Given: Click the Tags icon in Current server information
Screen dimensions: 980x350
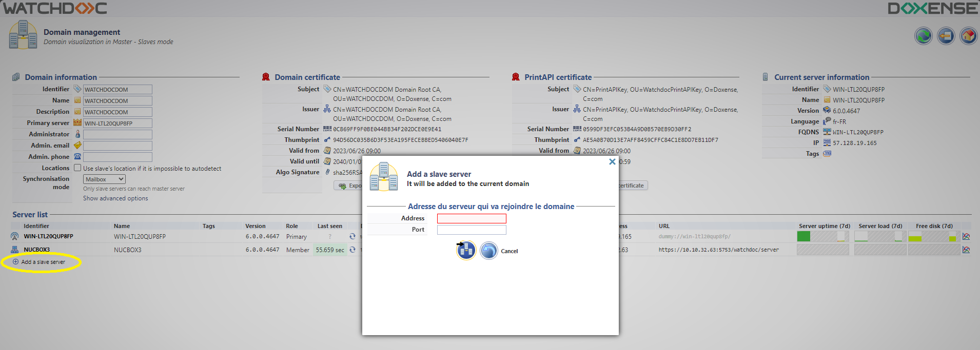Looking at the screenshot, I should pos(827,153).
